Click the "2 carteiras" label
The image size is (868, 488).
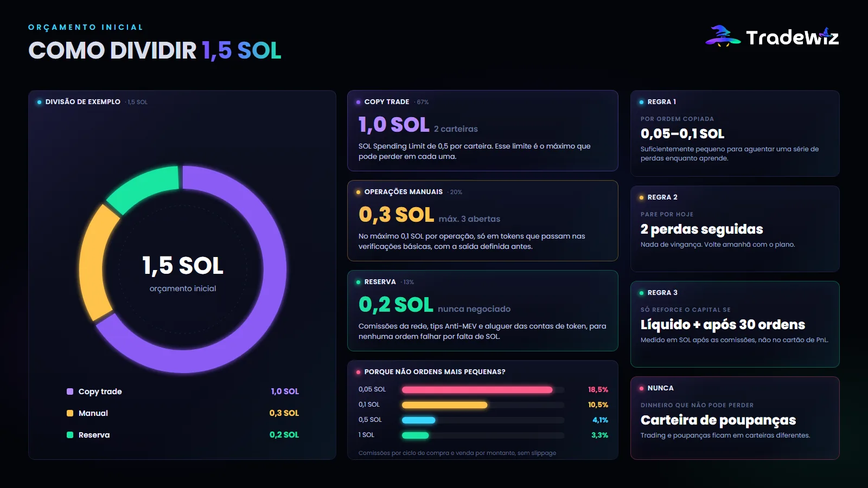point(456,129)
